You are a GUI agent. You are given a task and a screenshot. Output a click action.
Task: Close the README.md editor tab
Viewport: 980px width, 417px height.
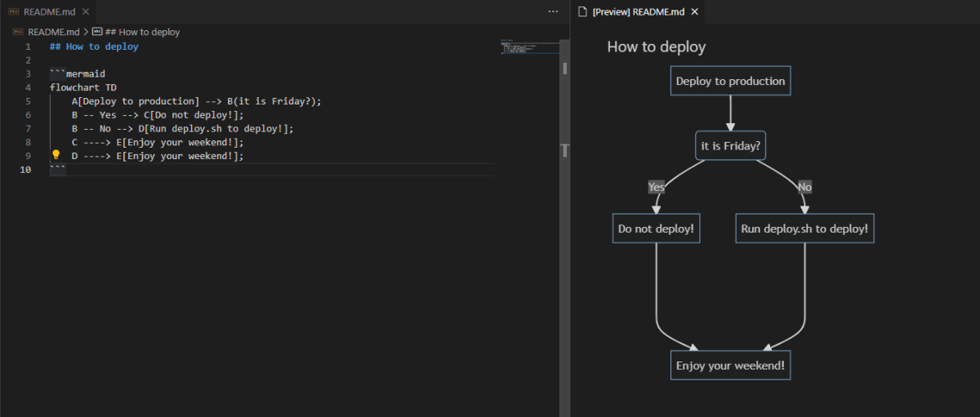85,11
